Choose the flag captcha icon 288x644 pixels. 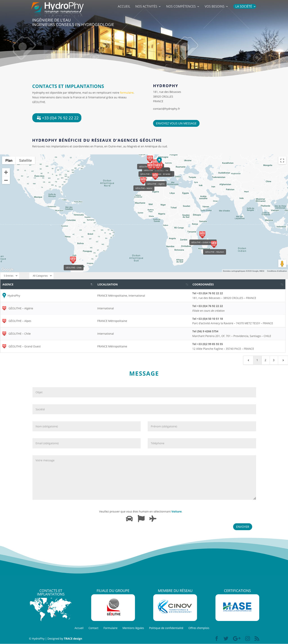(141, 519)
